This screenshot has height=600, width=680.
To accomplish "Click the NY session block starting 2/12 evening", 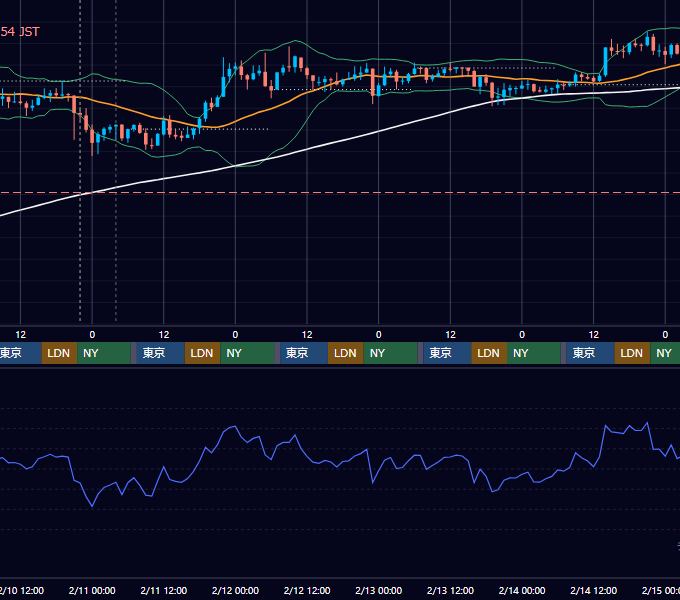I will coord(390,353).
